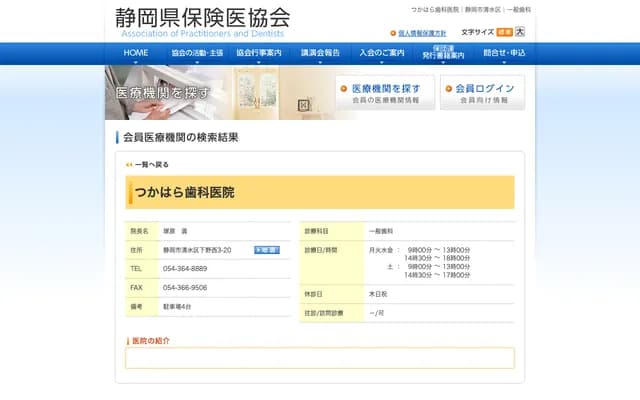Click the orange arrow icon beside 会員ログイン

click(x=447, y=88)
